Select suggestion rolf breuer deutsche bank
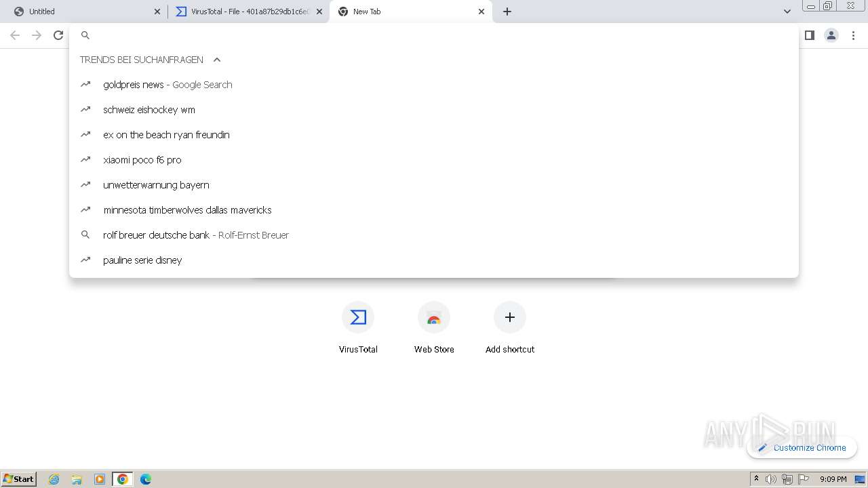868x488 pixels. pos(434,235)
